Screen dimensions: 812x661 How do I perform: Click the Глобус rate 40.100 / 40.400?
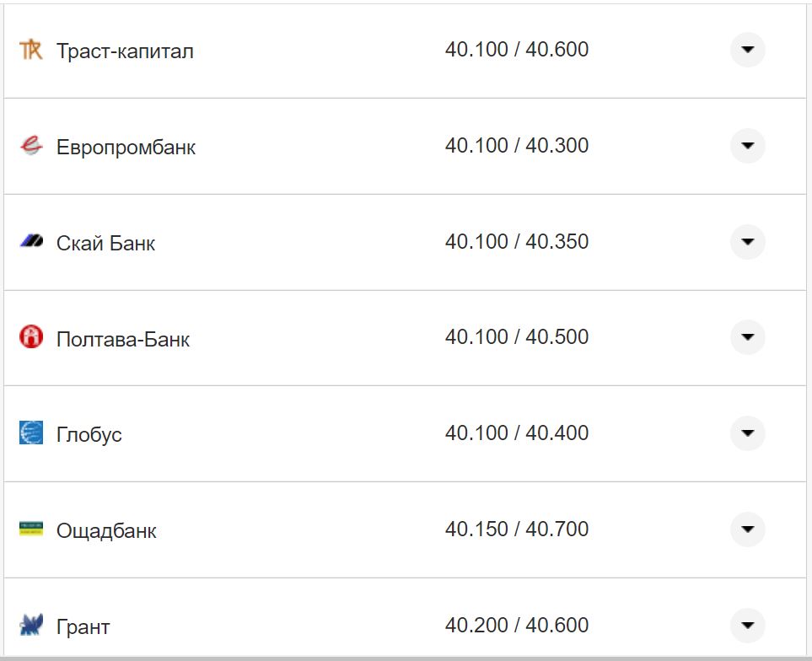[517, 433]
